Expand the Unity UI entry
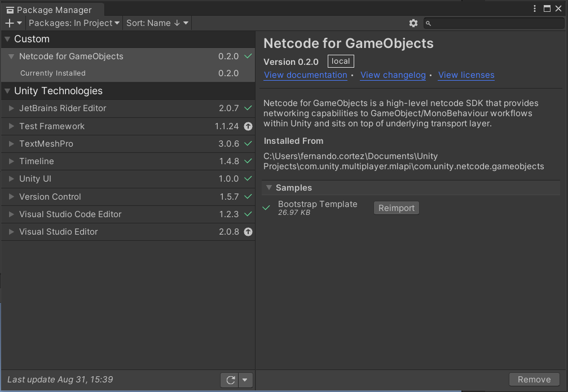The height and width of the screenshot is (392, 568). coord(11,179)
